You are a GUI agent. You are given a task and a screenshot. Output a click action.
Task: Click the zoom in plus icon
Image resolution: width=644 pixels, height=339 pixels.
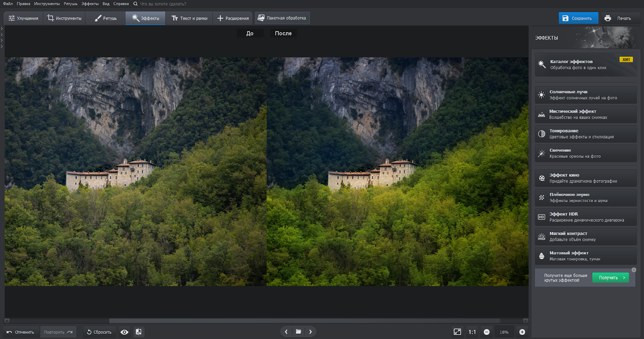click(x=522, y=332)
